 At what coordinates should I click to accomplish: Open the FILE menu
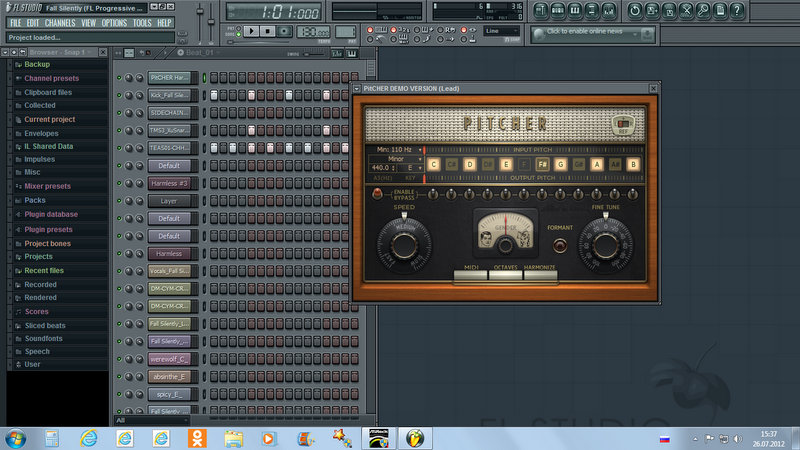tap(16, 23)
